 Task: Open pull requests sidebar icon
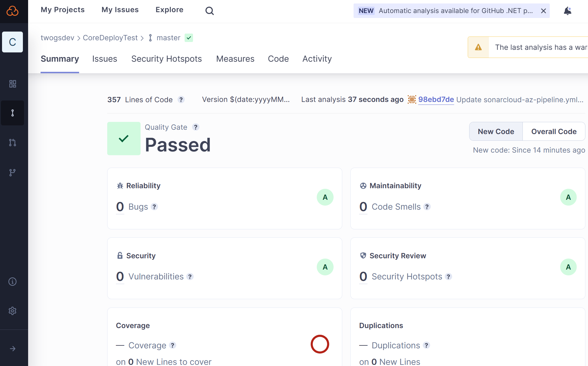pyautogui.click(x=12, y=142)
